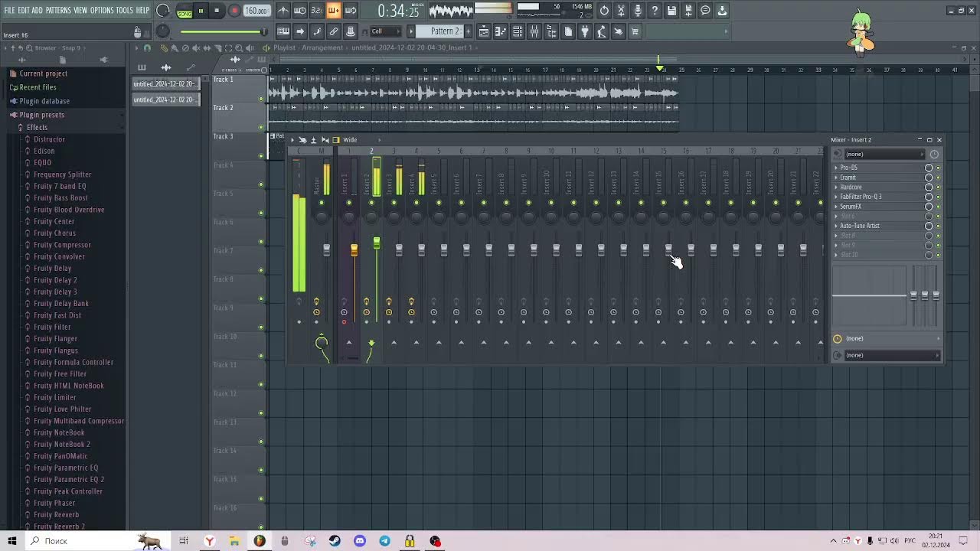Toggle the FabFilter Pro-Q 3 slot enable light
This screenshot has height=551, width=980.
(938, 197)
